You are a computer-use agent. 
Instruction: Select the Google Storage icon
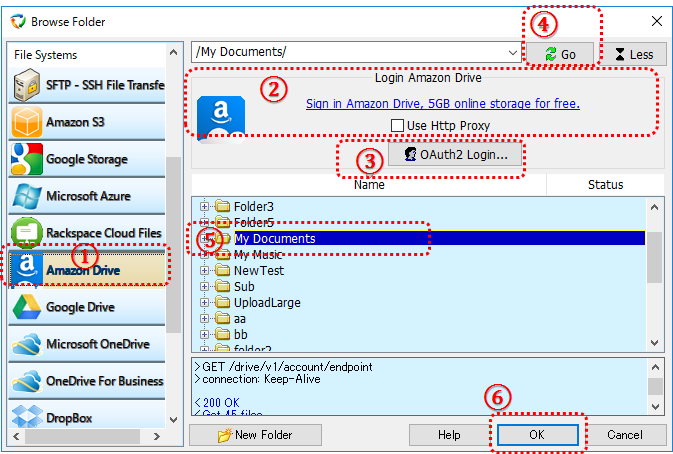pyautogui.click(x=27, y=159)
